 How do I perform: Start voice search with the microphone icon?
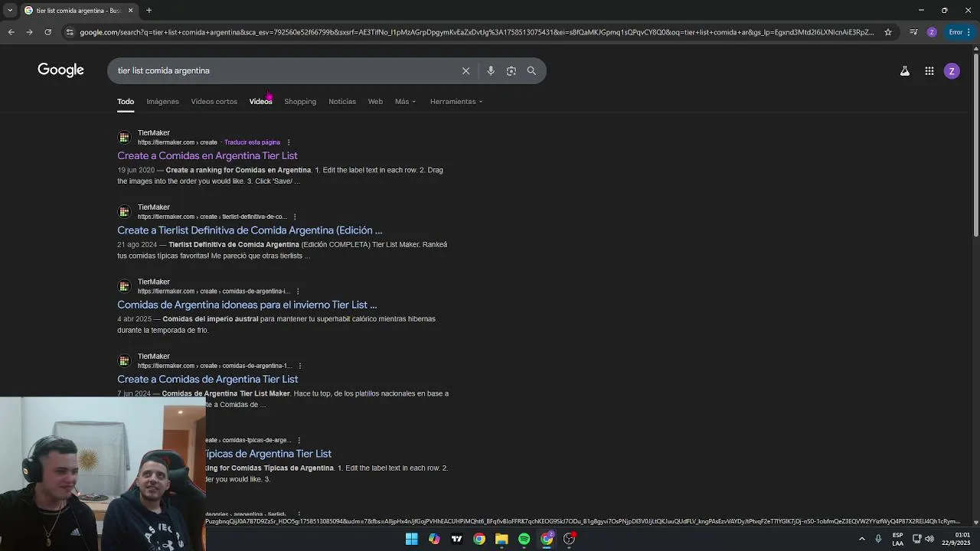(491, 70)
